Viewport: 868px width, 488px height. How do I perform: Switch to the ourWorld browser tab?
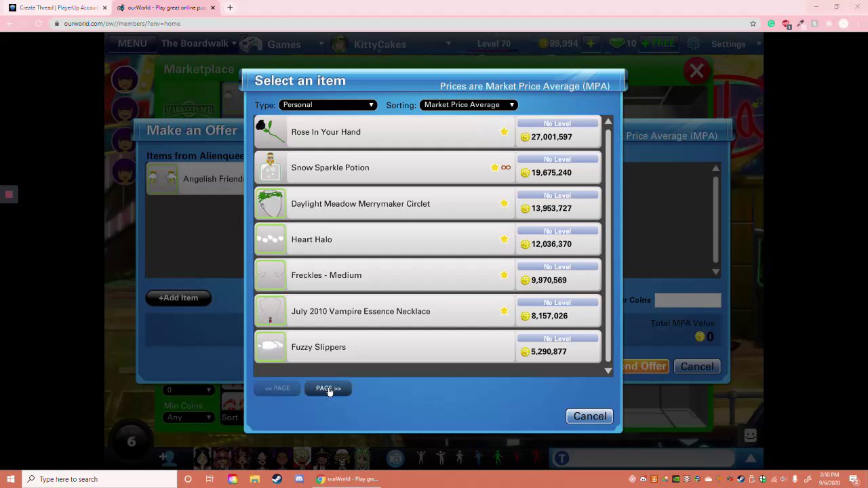[166, 7]
